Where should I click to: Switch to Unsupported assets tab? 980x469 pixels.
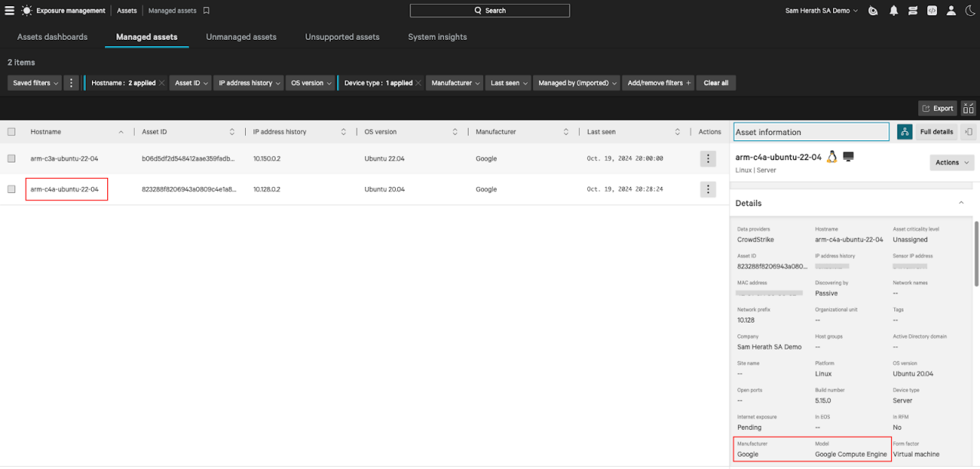[342, 37]
